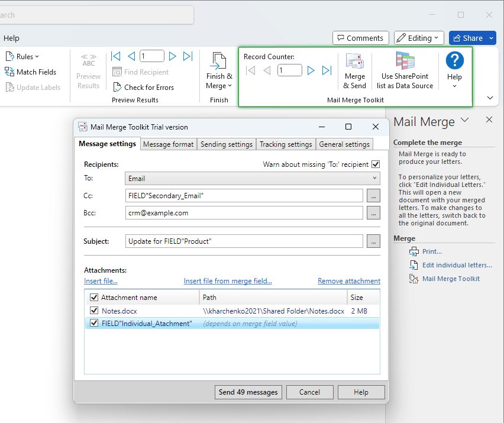Go to first record in Preview Results
Screen dimensions: 504x423
(116, 56)
